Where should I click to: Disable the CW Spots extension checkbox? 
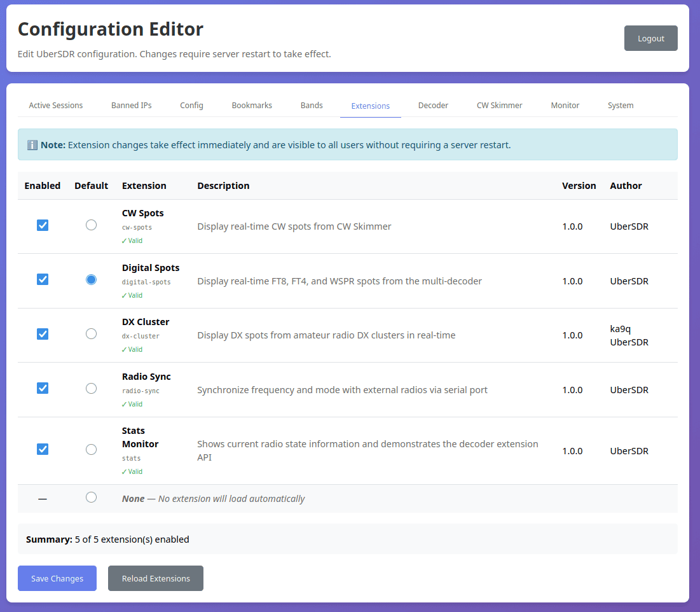42,225
